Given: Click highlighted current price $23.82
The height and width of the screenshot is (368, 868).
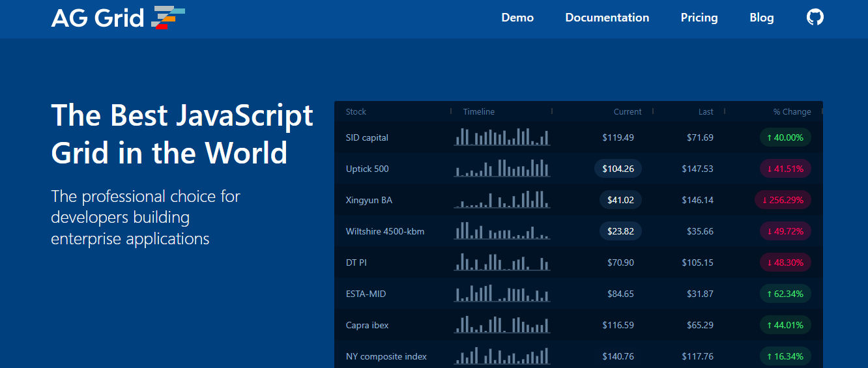Looking at the screenshot, I should pos(620,231).
